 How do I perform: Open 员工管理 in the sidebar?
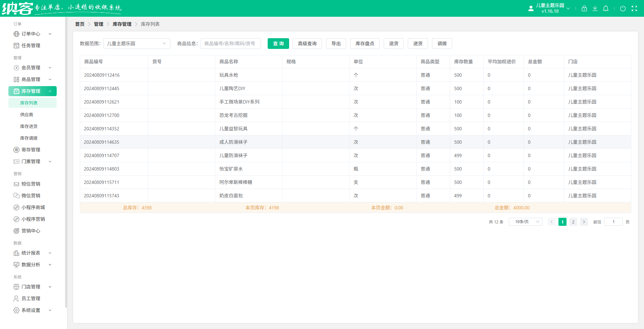[x=31, y=299]
